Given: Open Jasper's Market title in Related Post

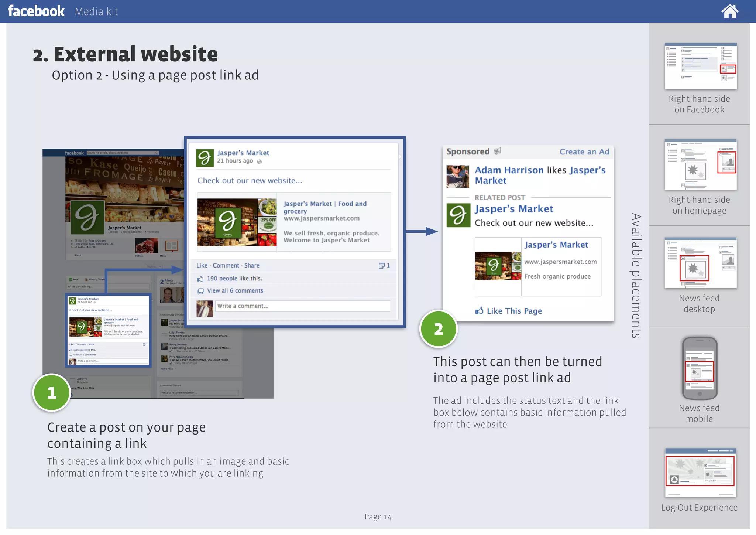Looking at the screenshot, I should coord(514,209).
